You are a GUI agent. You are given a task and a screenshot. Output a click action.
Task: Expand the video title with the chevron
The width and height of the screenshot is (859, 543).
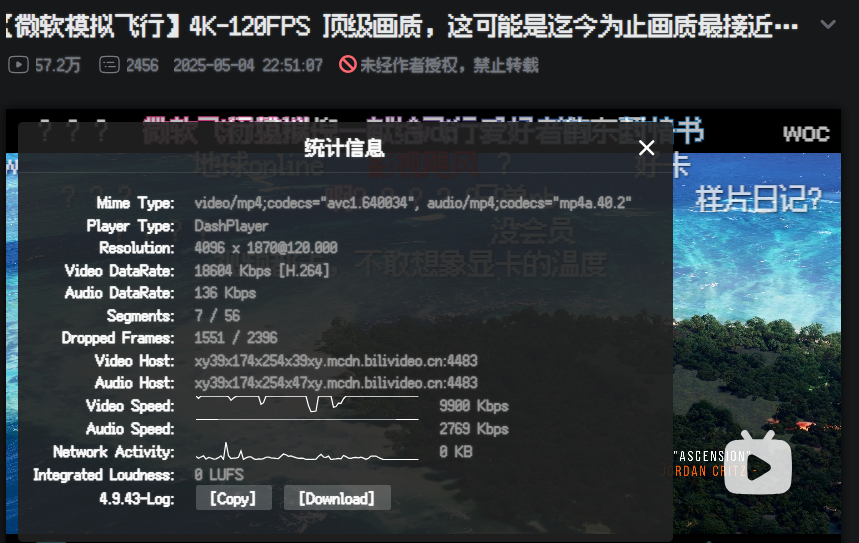[828, 25]
